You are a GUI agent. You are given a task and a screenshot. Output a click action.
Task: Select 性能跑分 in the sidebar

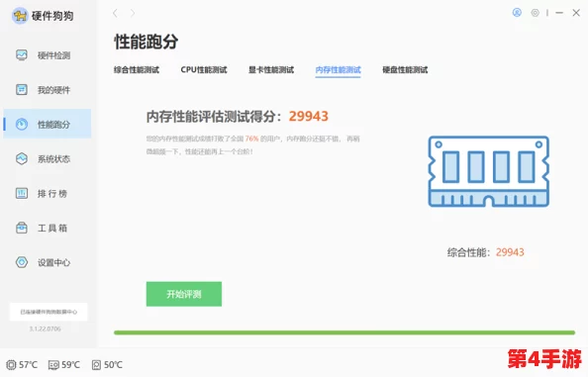pyautogui.click(x=48, y=124)
